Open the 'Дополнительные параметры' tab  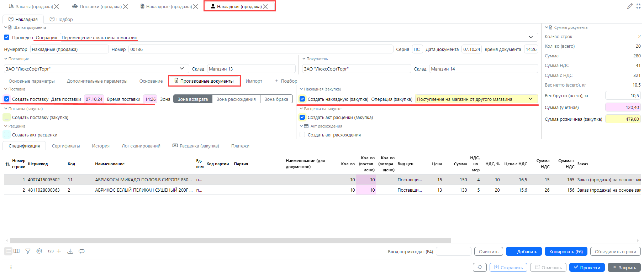[97, 81]
